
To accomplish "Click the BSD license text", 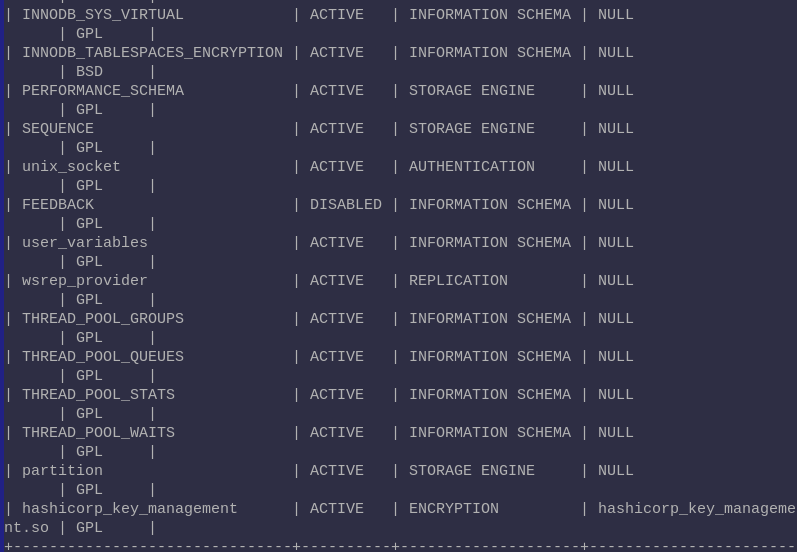I will (89, 72).
